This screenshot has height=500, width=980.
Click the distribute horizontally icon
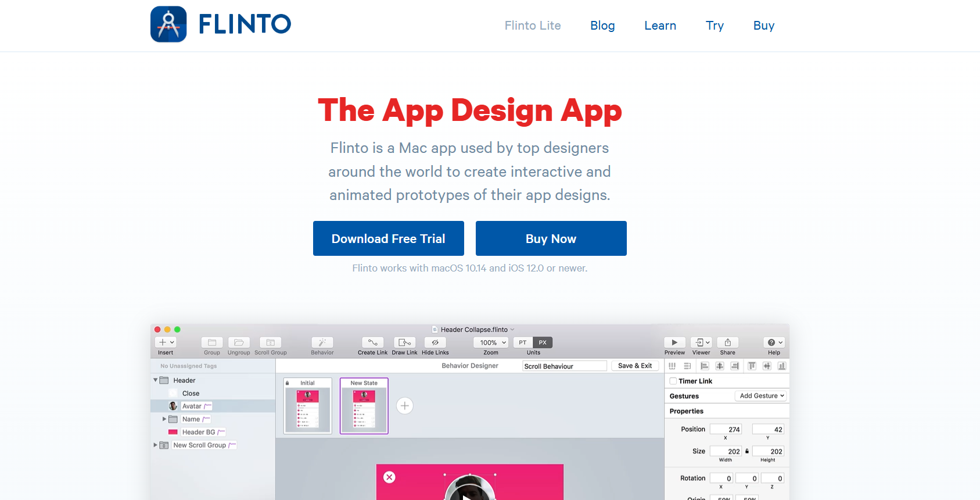tap(672, 366)
